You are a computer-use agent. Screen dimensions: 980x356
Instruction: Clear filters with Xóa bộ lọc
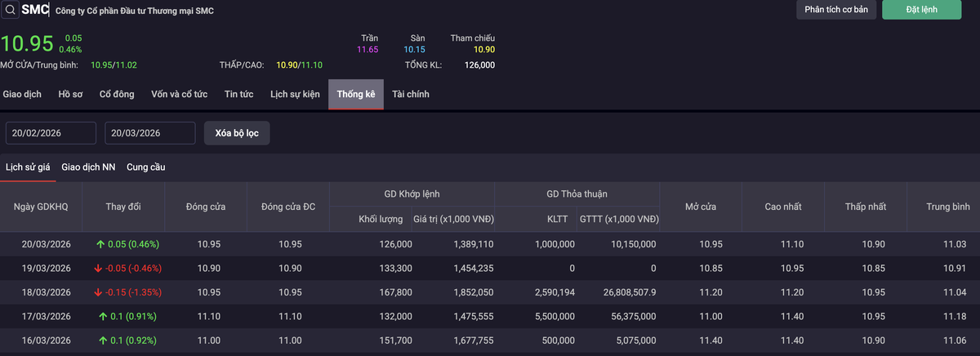236,133
